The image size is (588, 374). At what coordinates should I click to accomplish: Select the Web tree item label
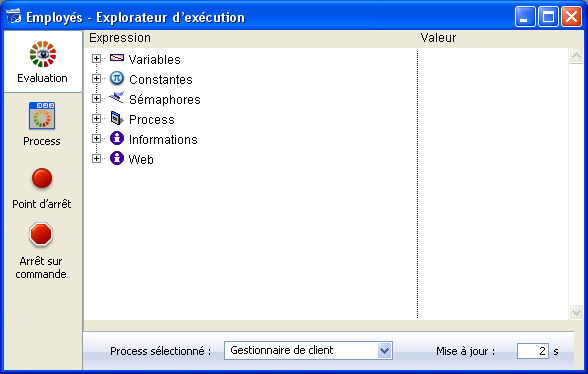141,159
